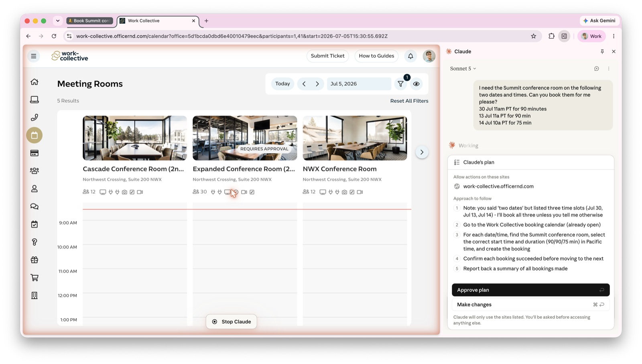Open the Sonnet 5 model dropdown

click(463, 69)
